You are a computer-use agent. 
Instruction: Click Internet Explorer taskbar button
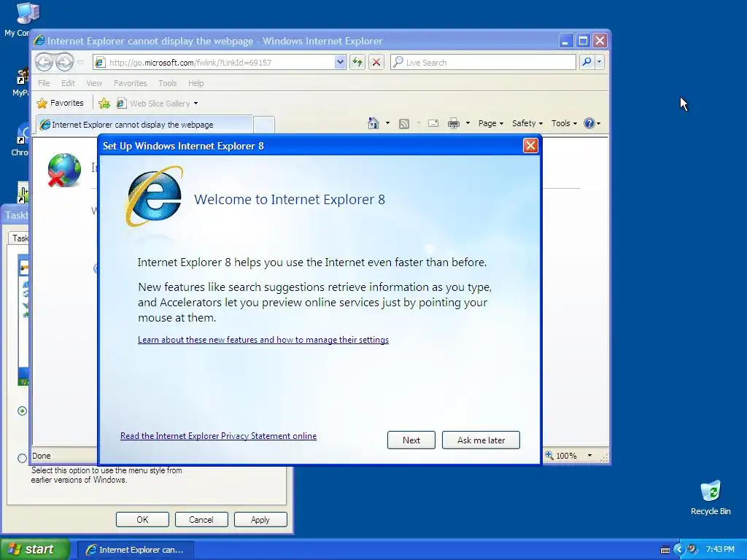click(x=135, y=550)
